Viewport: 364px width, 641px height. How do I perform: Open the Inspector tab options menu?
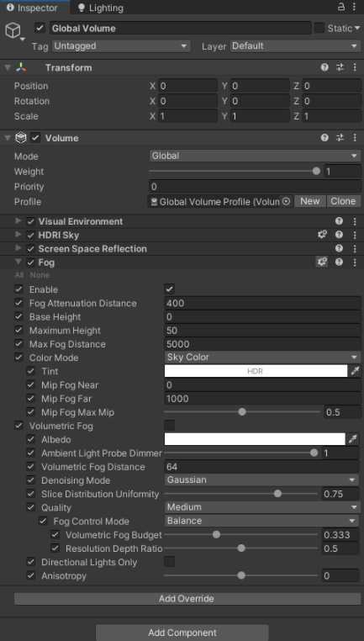354,7
